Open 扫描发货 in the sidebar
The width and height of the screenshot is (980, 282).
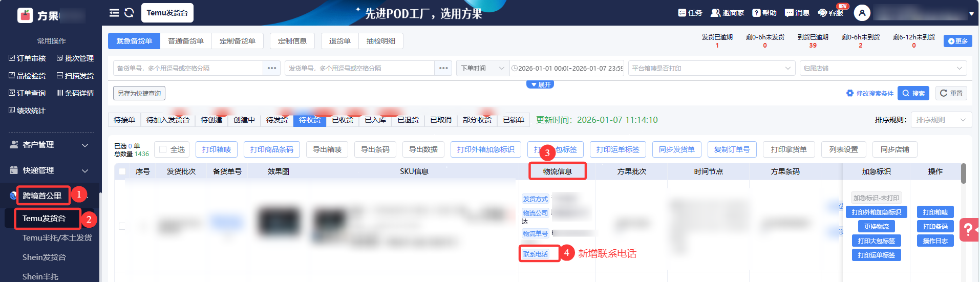click(x=75, y=76)
